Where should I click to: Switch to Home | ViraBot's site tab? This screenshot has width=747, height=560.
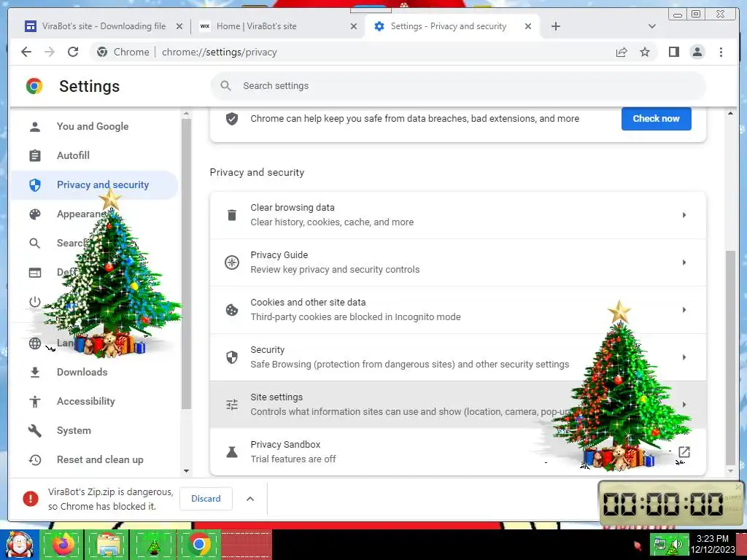tap(278, 26)
